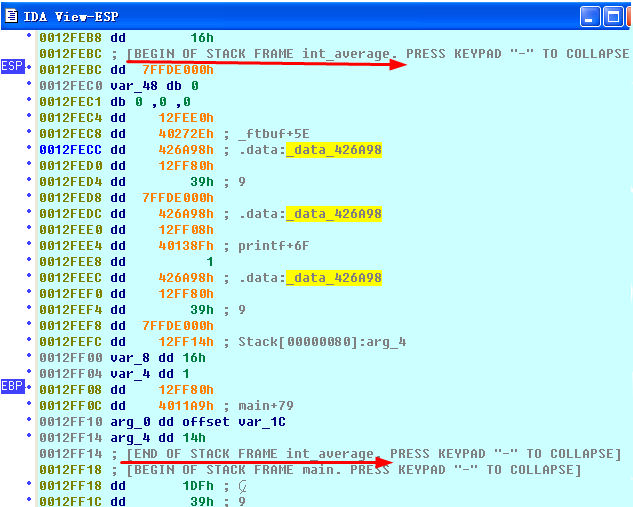Click 40272Eh value at 0012FEC8
This screenshot has height=507, width=633.
coord(186,134)
